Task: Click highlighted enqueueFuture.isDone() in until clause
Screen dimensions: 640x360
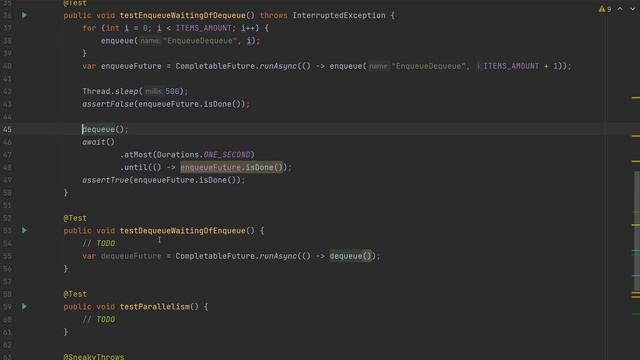Action: pyautogui.click(x=231, y=167)
